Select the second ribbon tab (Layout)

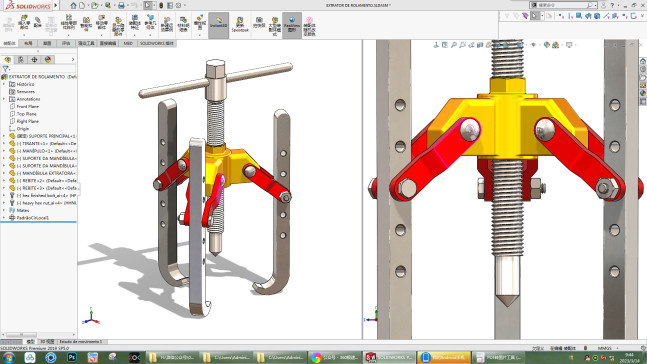[x=28, y=43]
